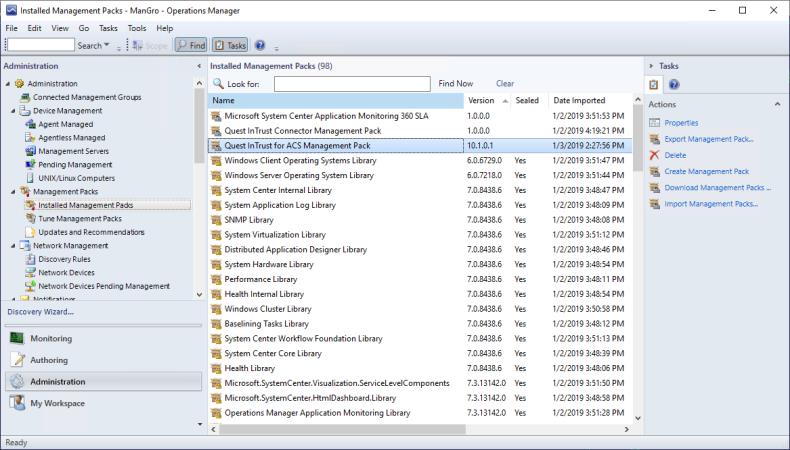
Task: Click the Look for input field
Action: coord(352,84)
